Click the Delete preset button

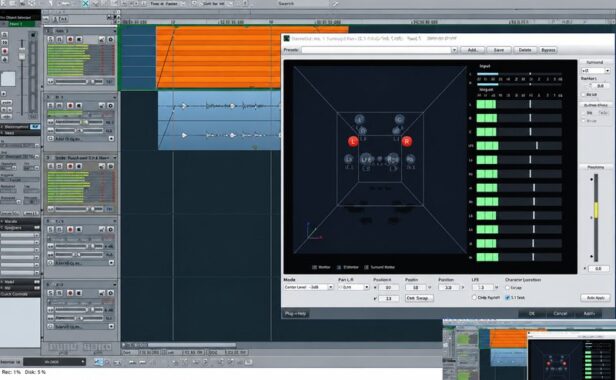525,50
